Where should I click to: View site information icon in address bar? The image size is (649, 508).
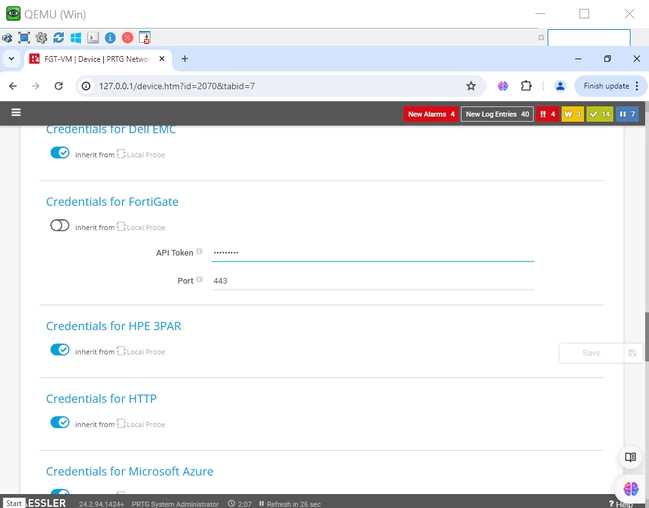[86, 86]
